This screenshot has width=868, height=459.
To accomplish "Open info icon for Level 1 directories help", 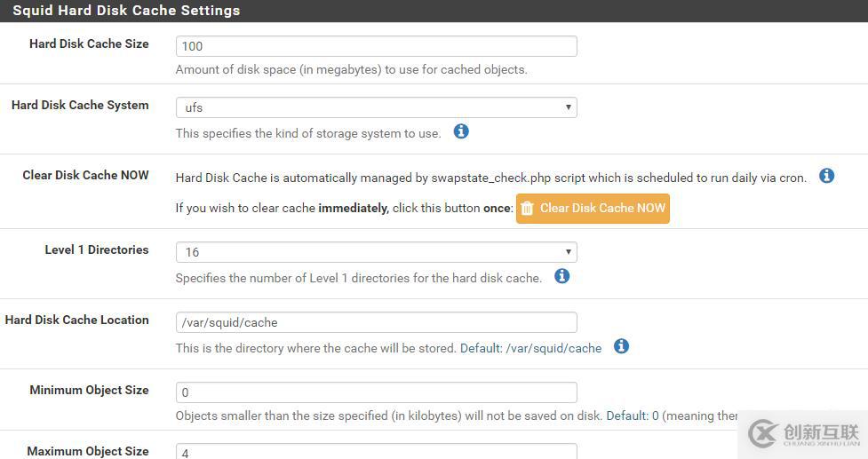I will [561, 276].
